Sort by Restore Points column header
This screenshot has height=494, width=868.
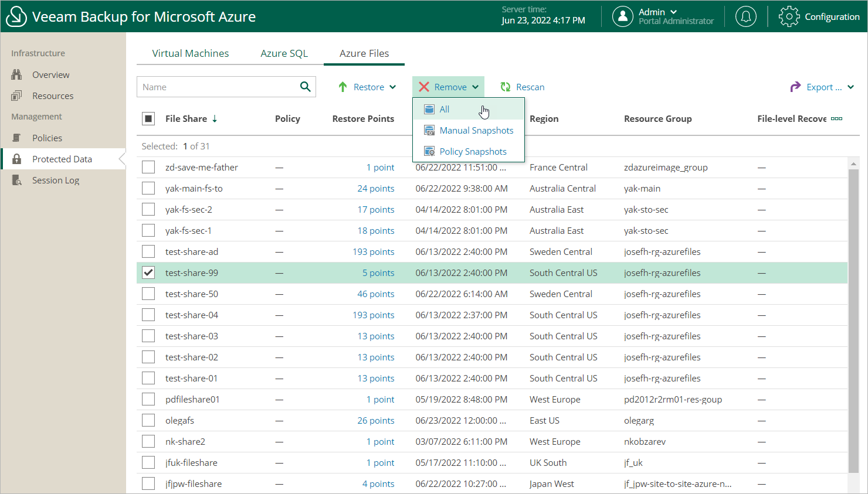[x=363, y=118]
